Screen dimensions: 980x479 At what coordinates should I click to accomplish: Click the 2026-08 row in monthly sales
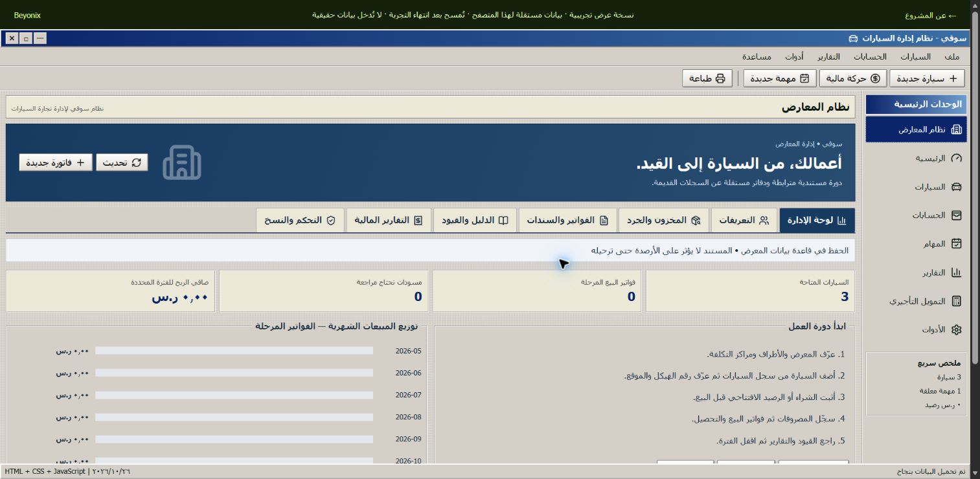[237, 417]
